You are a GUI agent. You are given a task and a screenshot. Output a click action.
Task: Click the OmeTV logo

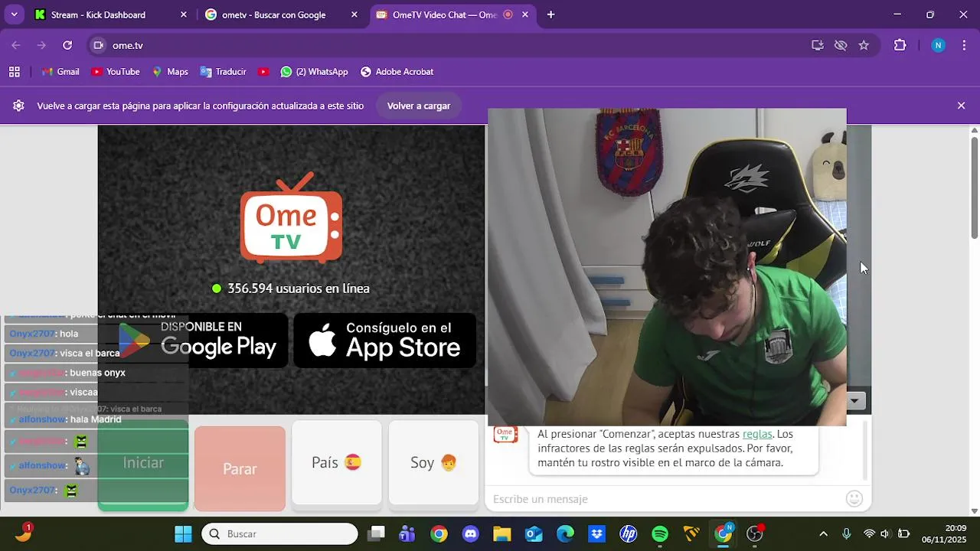[x=292, y=218]
